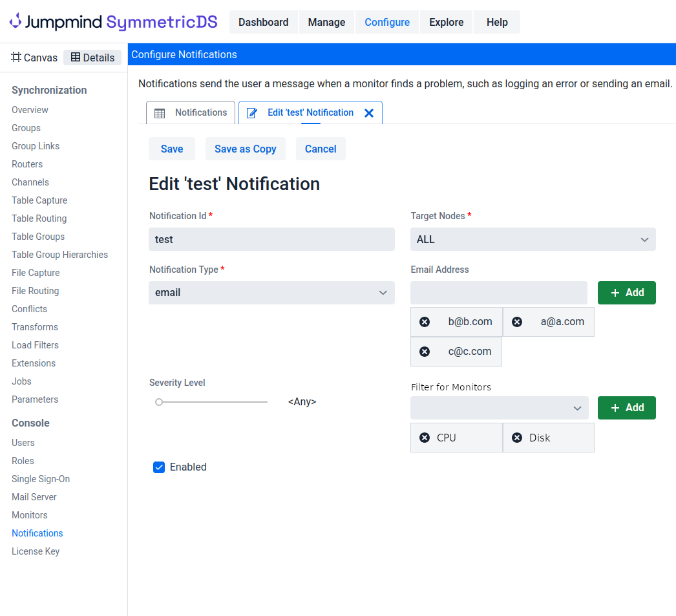
Task: Open Mail Server in the sidebar
Action: pos(34,497)
